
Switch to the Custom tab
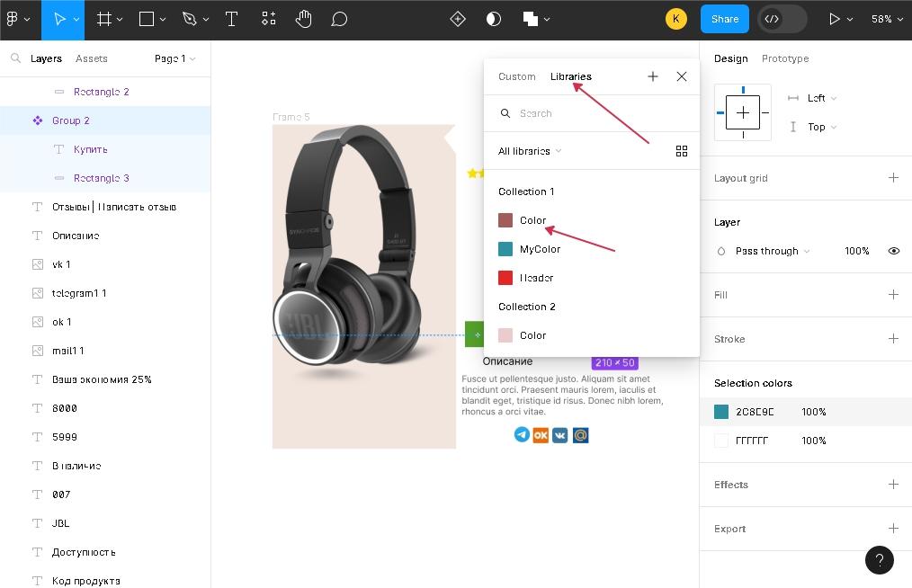coord(516,76)
